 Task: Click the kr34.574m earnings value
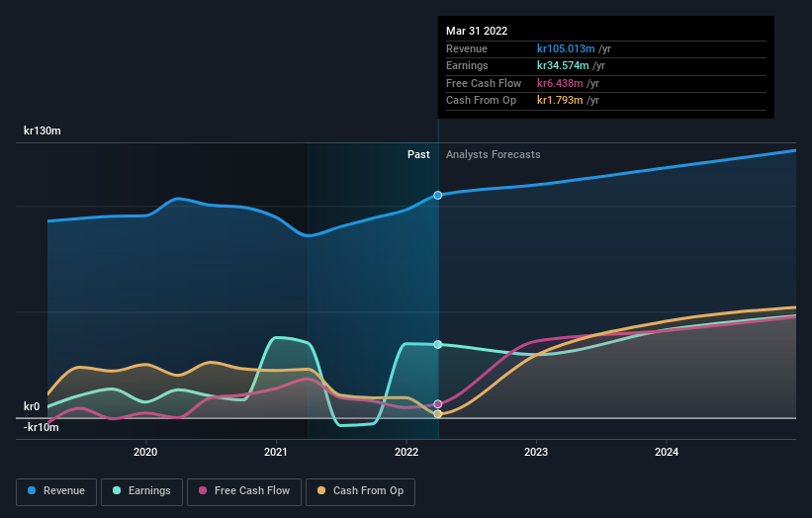click(563, 65)
